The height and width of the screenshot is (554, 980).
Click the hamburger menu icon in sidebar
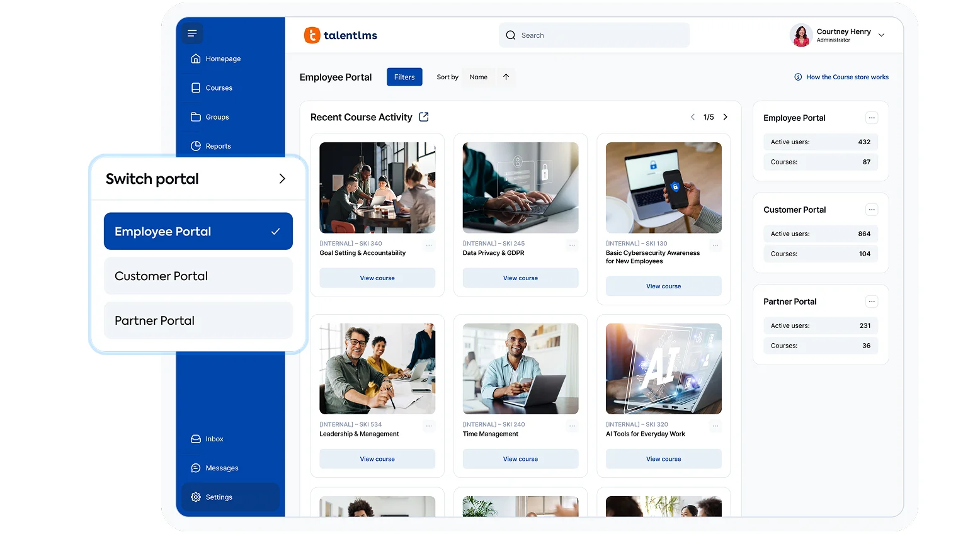(x=192, y=33)
